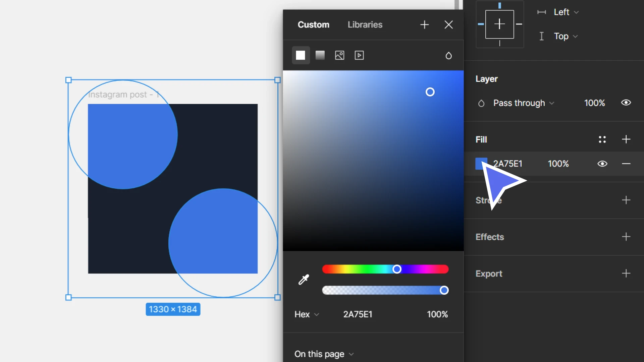Switch to the Libraries tab
This screenshot has width=644, height=362.
[x=365, y=24]
